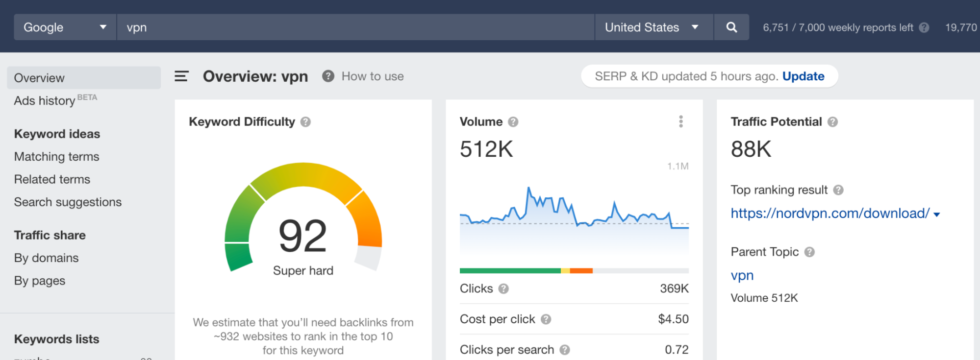980x360 pixels.
Task: Open the vpn Parent Topic link
Action: click(742, 275)
